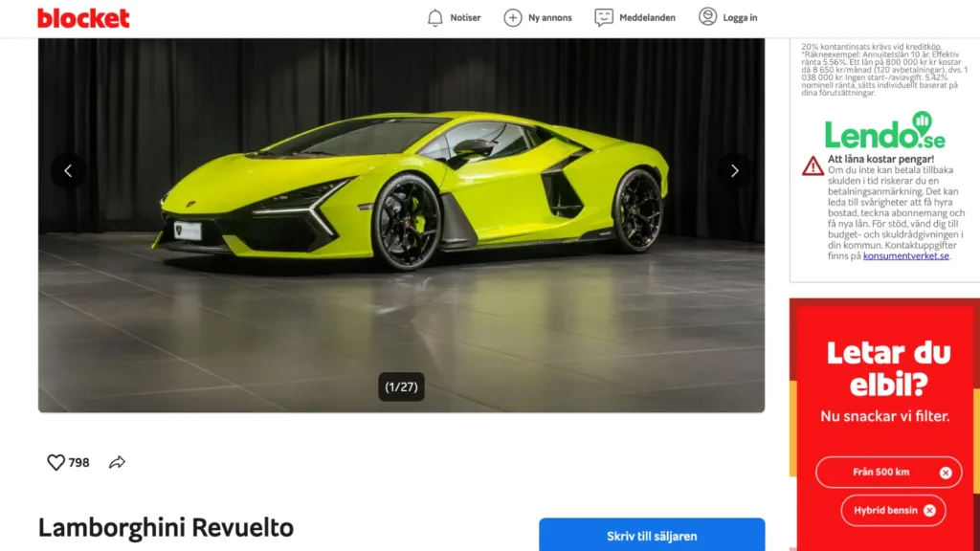980x551 pixels.
Task: Click the share arrow icon
Action: 117,462
